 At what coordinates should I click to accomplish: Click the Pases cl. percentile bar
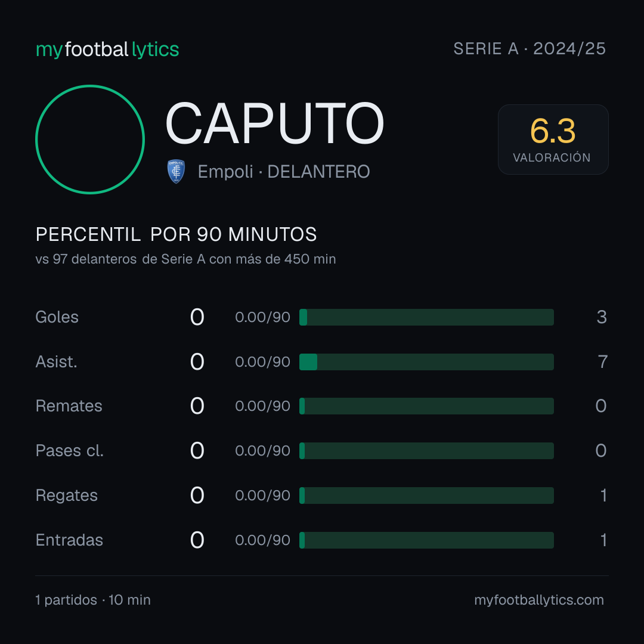[x=426, y=451]
